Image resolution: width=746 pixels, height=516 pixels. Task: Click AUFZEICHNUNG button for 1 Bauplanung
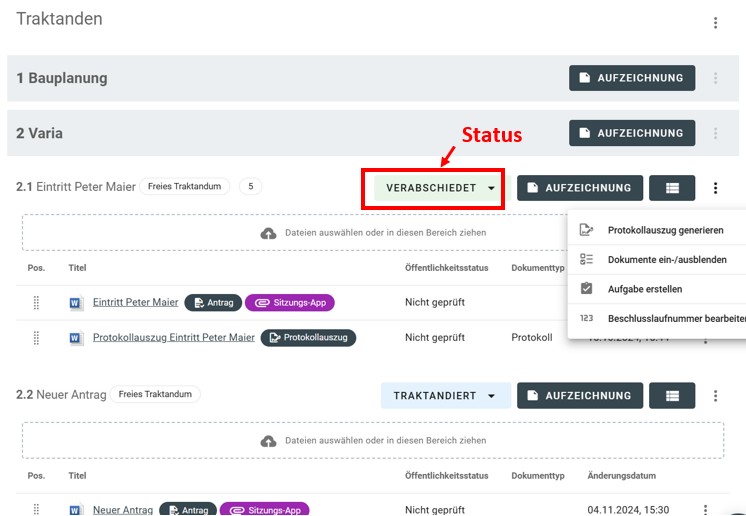[x=632, y=78]
